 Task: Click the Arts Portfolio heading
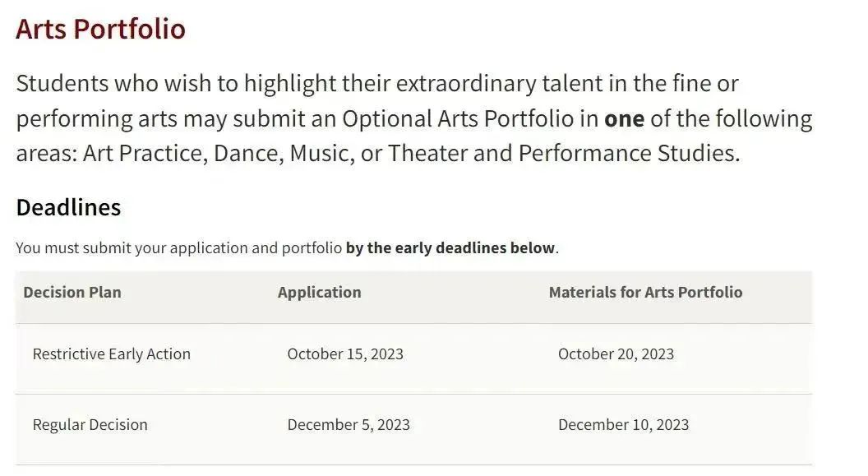[100, 29]
